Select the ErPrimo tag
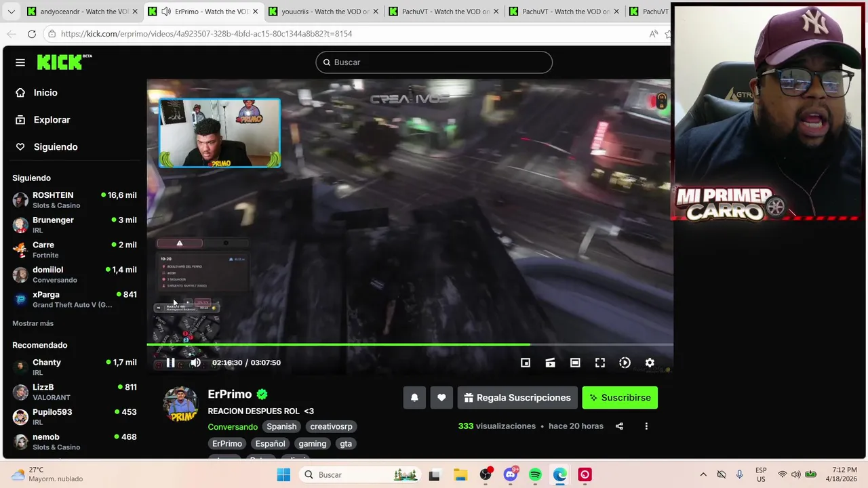868x488 pixels. 227,443
